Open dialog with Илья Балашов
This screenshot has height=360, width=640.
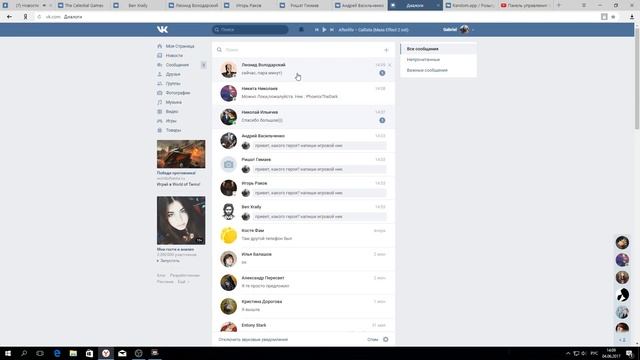[x=303, y=259]
